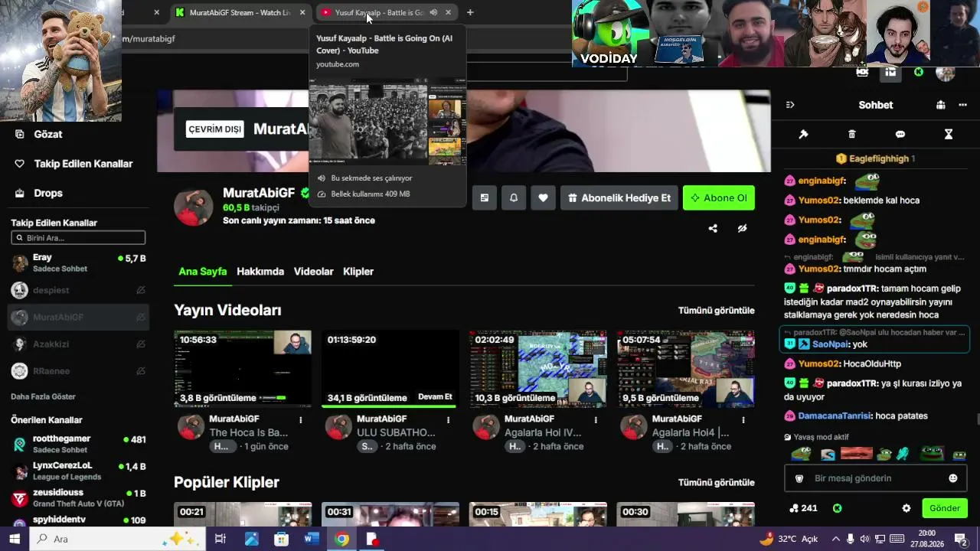Viewport: 980px width, 551px height.
Task: Play The Hoca Is Ba... video thumbnail
Action: click(x=243, y=368)
